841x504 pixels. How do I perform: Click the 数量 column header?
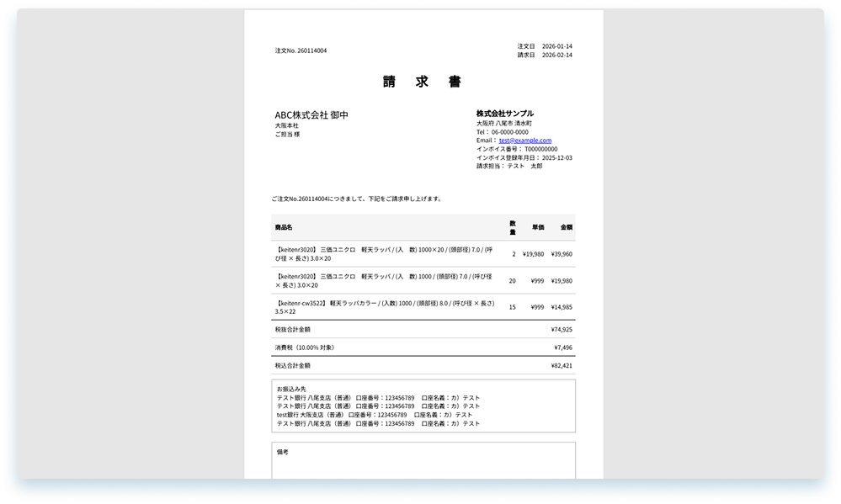pyautogui.click(x=513, y=227)
